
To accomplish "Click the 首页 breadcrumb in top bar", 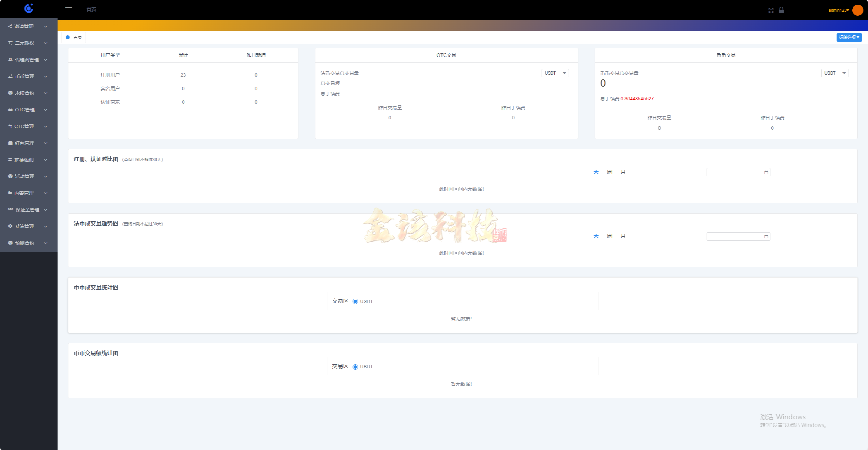I will [x=91, y=10].
